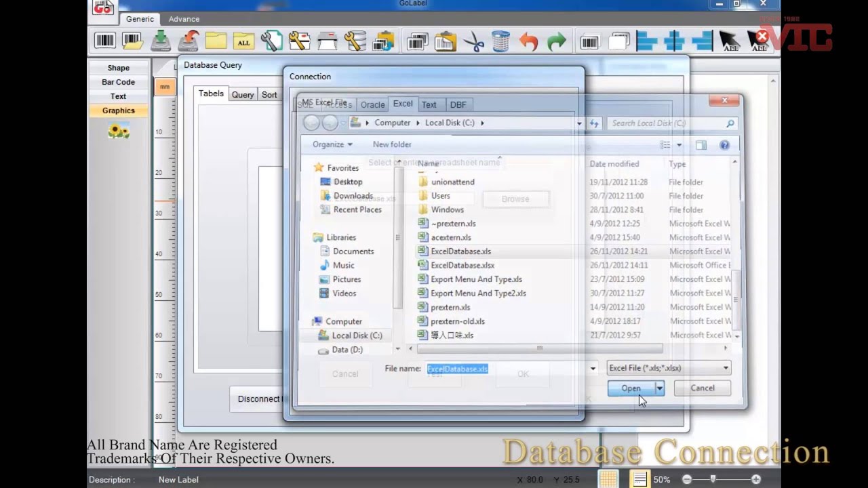Open the Oracle connection tab
868x488 pixels.
click(x=372, y=104)
